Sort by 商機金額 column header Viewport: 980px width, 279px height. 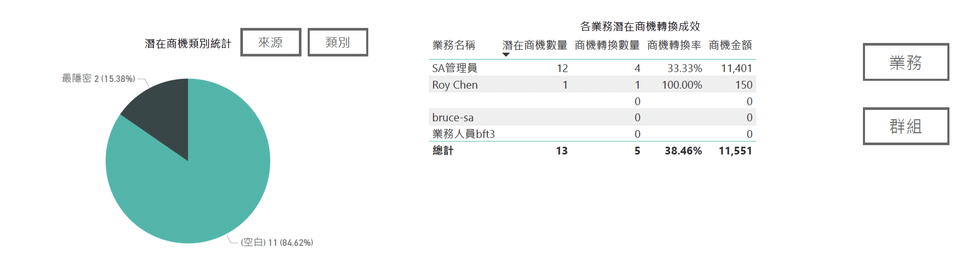point(730,45)
